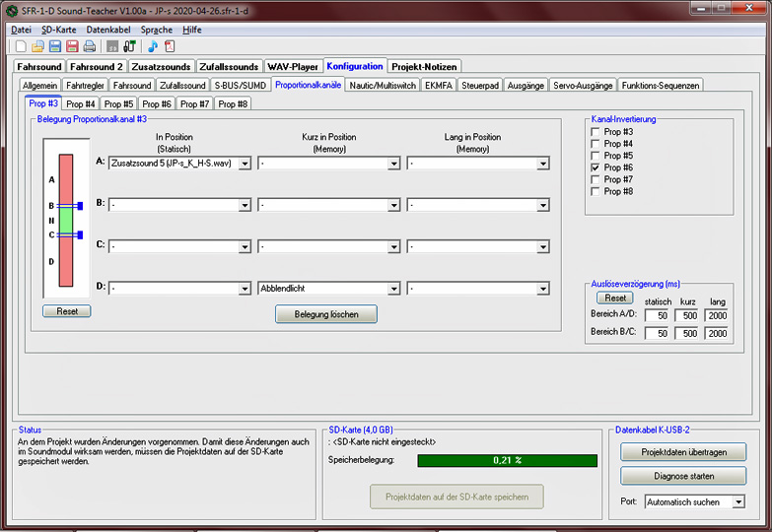
Task: Click the Belegung löschen button
Action: [x=326, y=314]
